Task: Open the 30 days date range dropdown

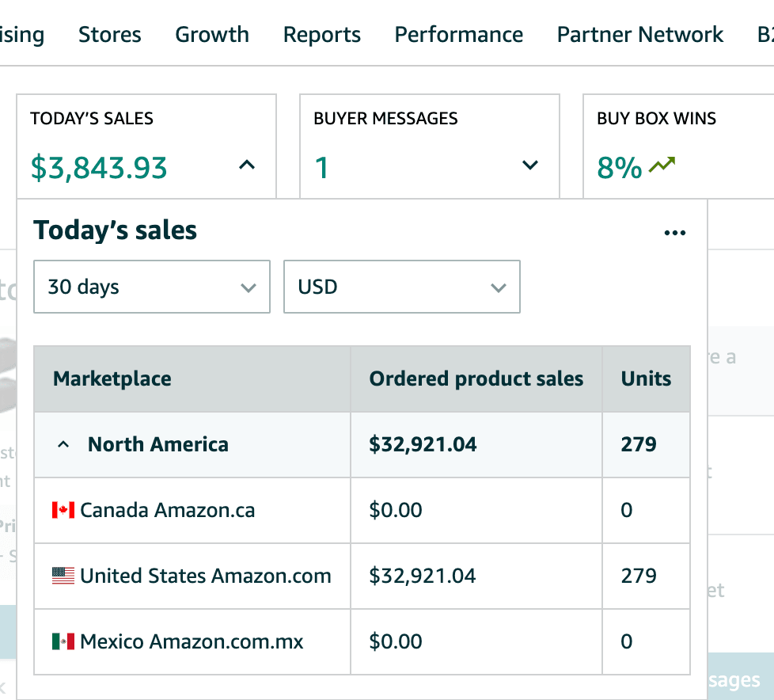Action: (x=152, y=287)
